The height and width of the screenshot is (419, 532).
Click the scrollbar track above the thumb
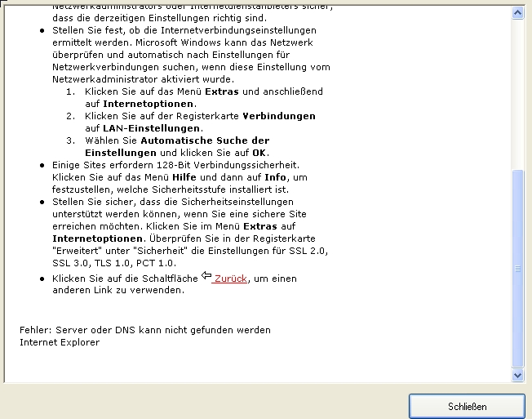coord(516,90)
